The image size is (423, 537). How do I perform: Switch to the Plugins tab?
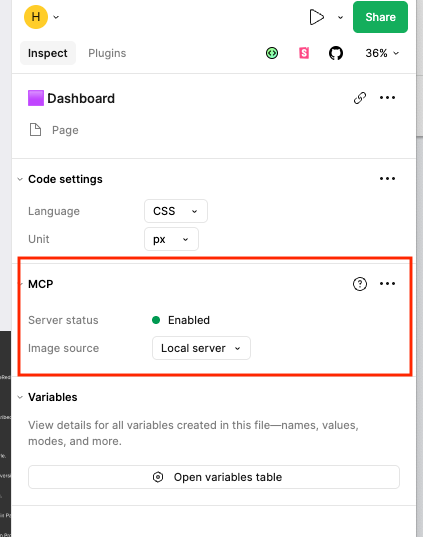click(x=107, y=53)
